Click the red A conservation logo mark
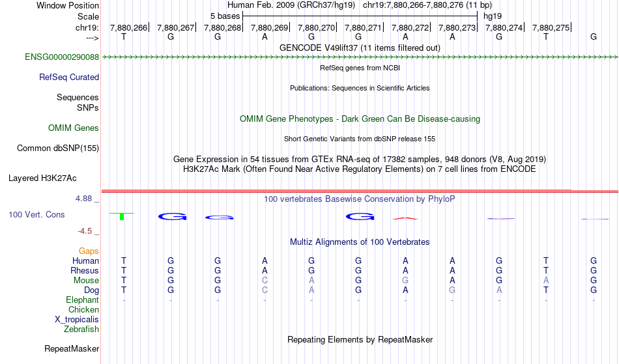 click(405, 218)
